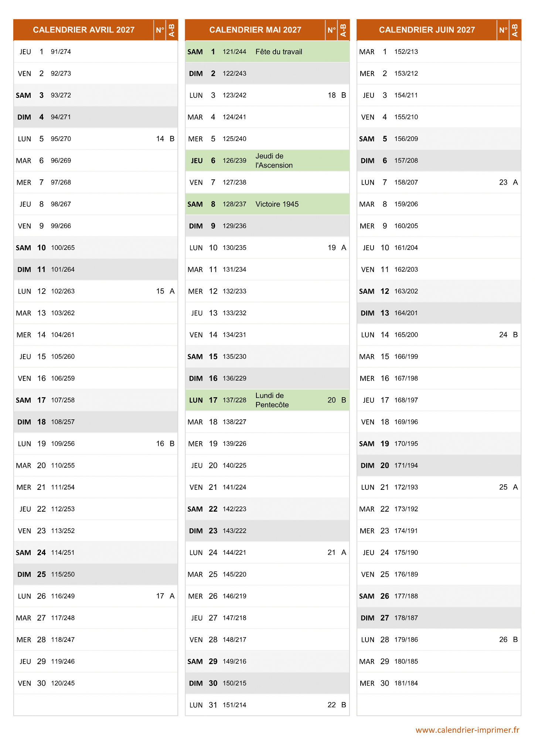Click the Victoire 1945 holiday label
The height and width of the screenshot is (756, 535).
pos(277,204)
